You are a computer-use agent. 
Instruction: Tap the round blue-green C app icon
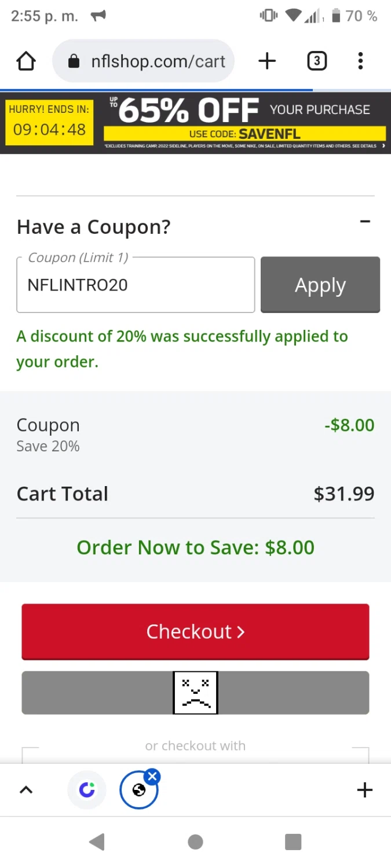point(87,790)
